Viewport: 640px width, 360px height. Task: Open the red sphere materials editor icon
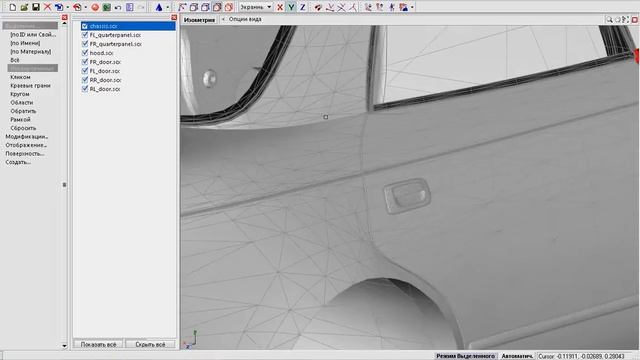tap(95, 7)
